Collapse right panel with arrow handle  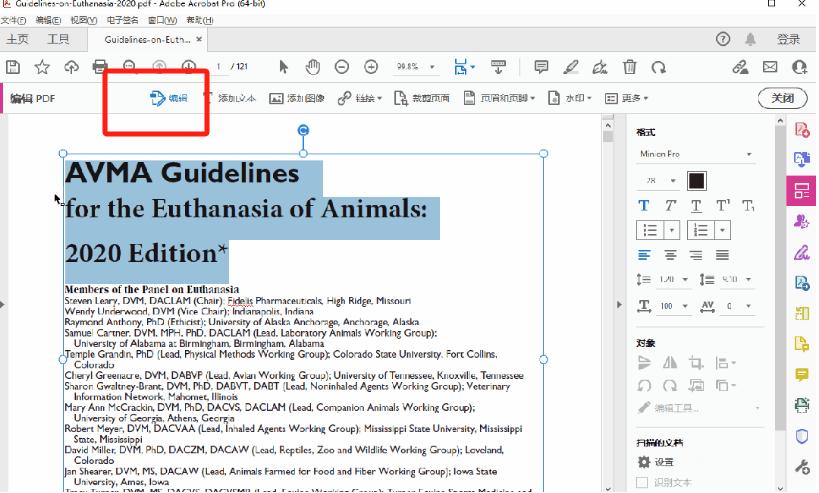click(619, 304)
